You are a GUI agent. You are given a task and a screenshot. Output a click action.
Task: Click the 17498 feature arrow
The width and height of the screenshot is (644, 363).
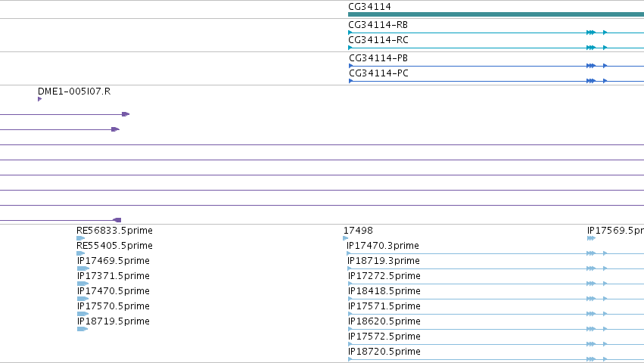(x=345, y=238)
